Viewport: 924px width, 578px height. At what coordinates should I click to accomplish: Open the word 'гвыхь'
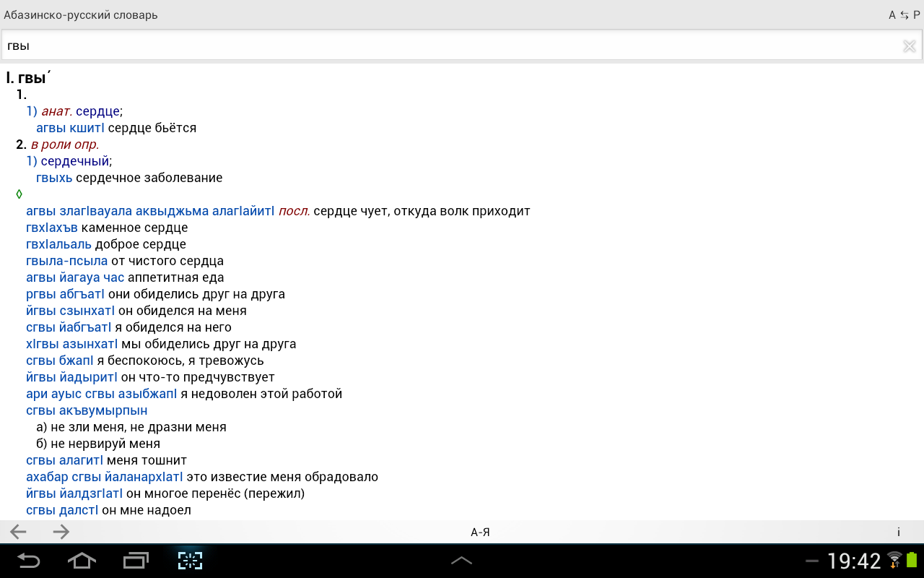tap(54, 178)
